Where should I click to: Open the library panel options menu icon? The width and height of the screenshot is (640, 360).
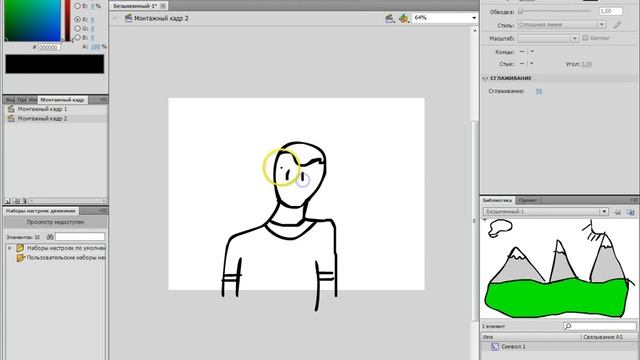click(x=634, y=200)
